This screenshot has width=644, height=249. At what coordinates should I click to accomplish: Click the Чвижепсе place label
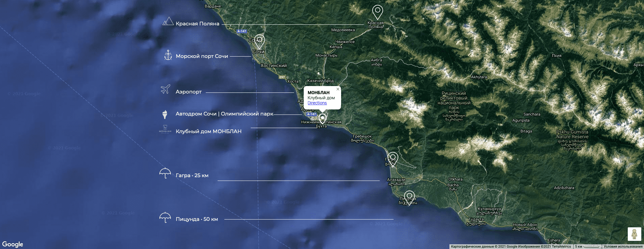345,42
